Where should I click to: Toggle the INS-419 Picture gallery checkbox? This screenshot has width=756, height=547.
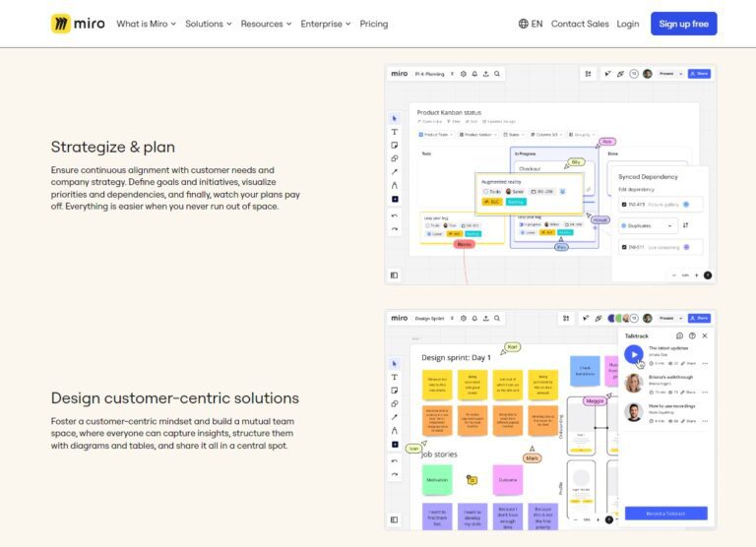pyautogui.click(x=624, y=205)
